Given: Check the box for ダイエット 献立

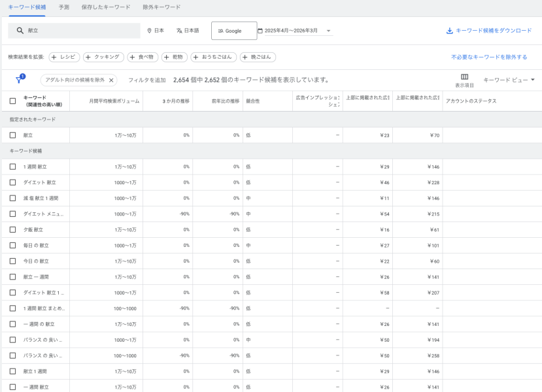Looking at the screenshot, I should pos(12,182).
